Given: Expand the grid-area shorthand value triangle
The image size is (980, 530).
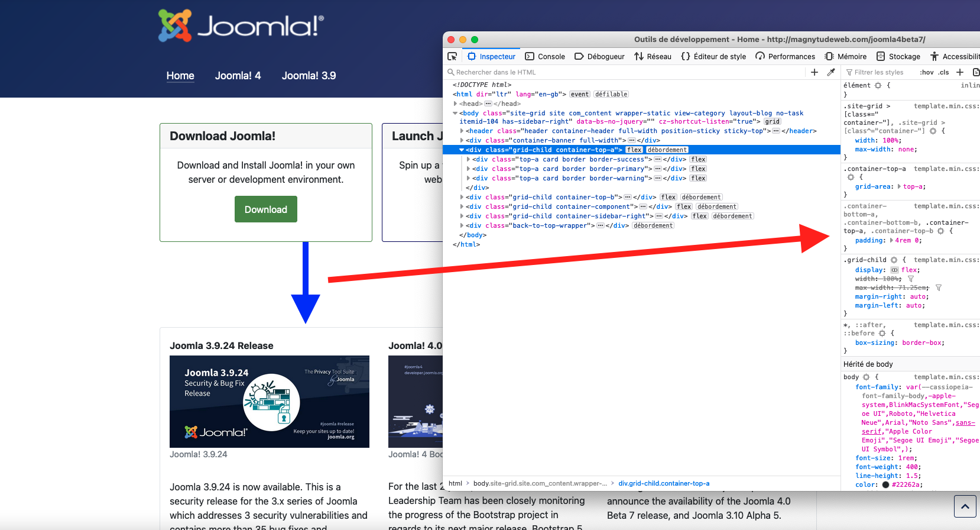Looking at the screenshot, I should click(899, 186).
